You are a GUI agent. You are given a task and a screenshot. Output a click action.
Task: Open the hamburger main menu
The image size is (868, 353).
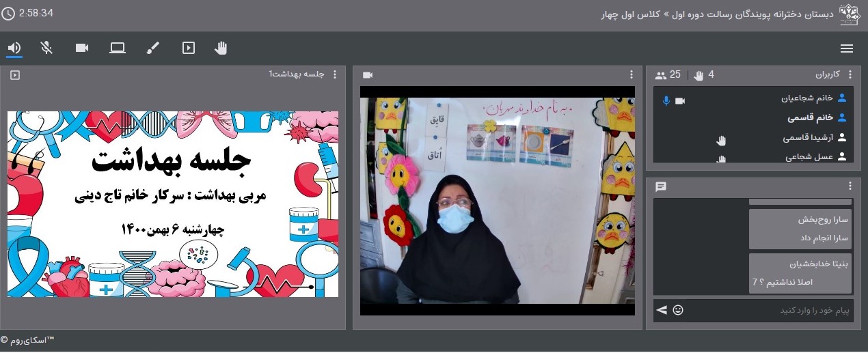click(847, 48)
